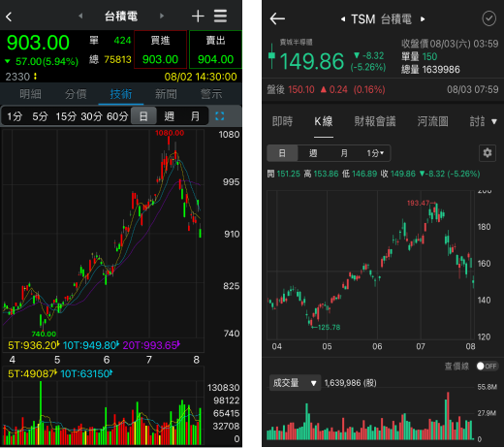Click the 740.00 low marker on left chart

pos(44,334)
